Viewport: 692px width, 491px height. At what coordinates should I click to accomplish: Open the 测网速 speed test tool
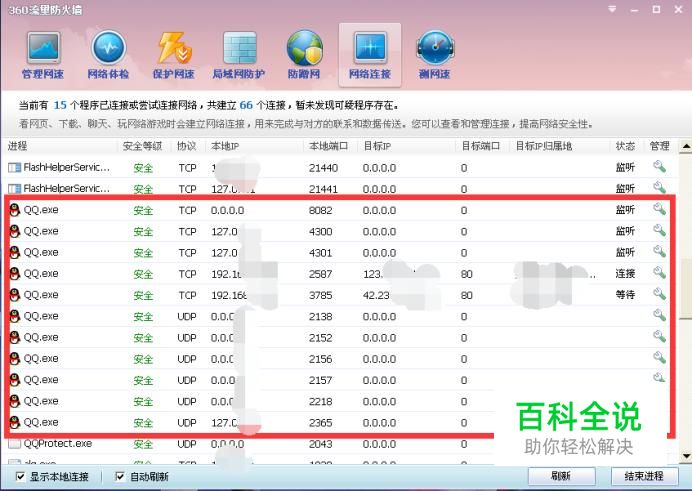coord(435,56)
